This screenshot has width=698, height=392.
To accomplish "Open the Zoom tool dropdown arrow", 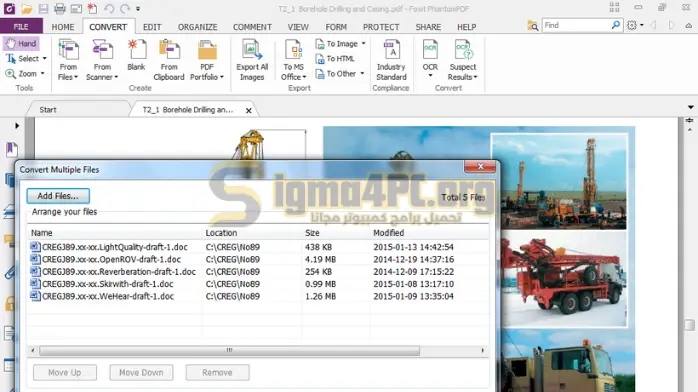I will (x=43, y=74).
